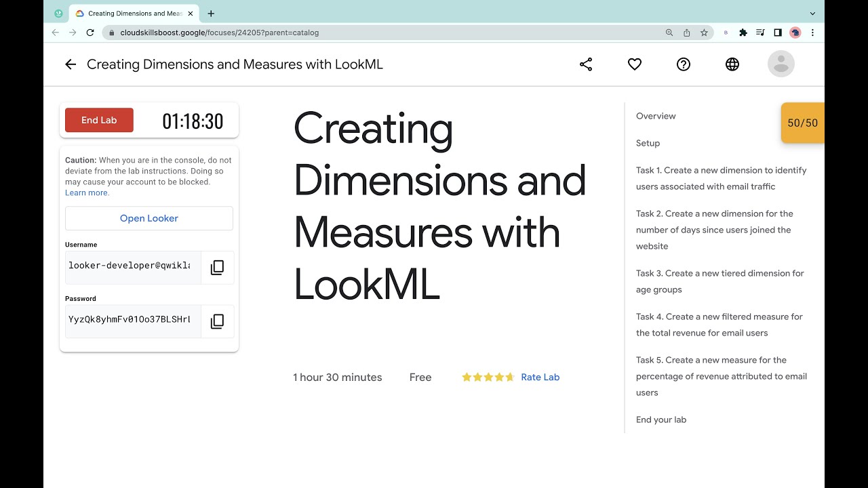Click the 01:18:30 lab timer
The height and width of the screenshot is (488, 868).
tap(193, 121)
